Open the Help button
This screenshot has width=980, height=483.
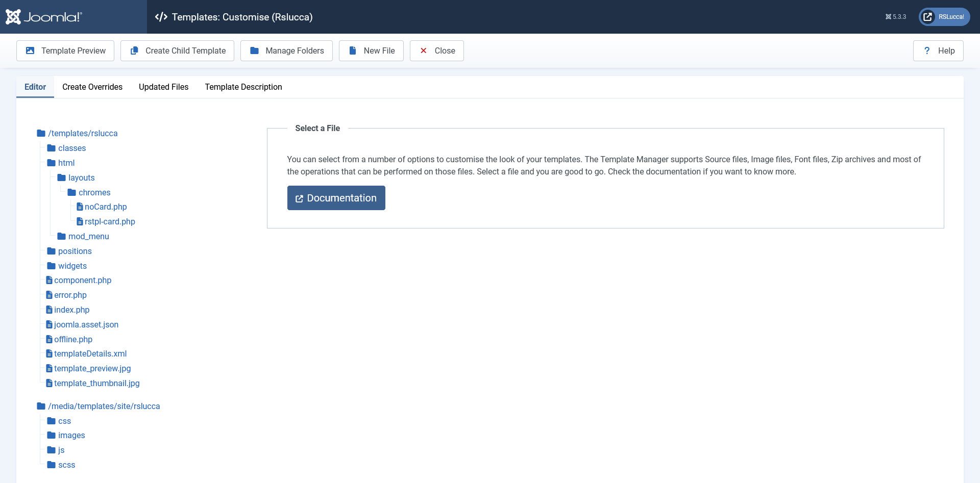tap(938, 51)
